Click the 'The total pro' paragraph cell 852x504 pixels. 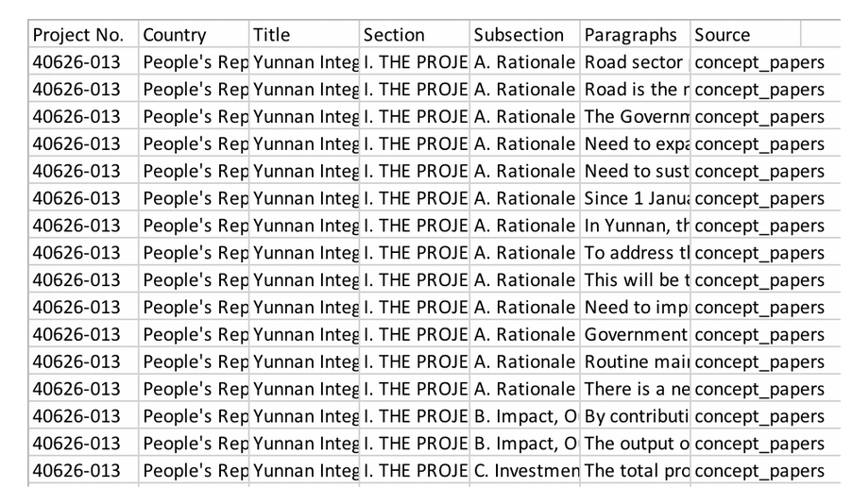[x=635, y=470]
